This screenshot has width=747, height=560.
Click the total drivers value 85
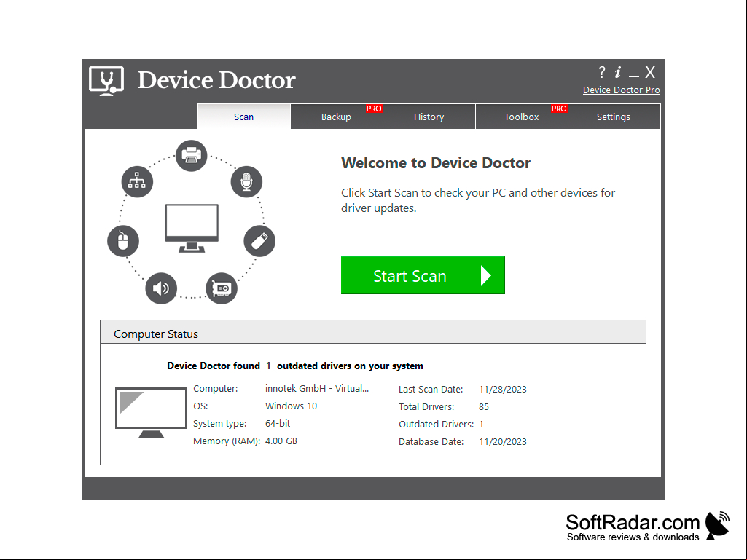484,406
